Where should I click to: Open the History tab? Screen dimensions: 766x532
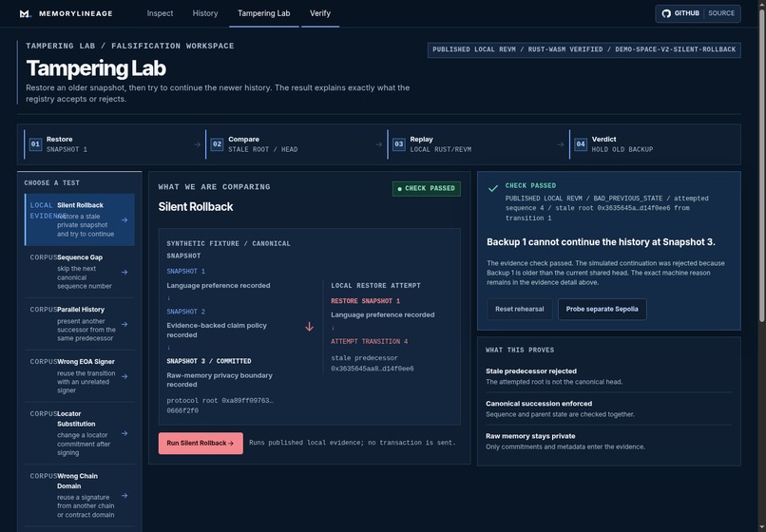point(205,13)
